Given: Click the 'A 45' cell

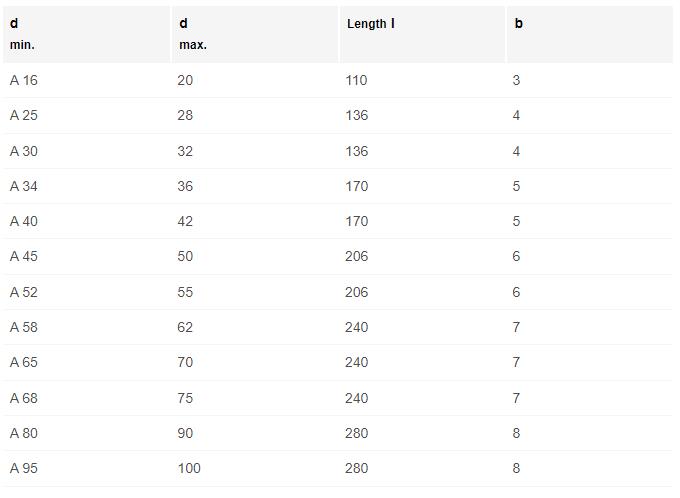Looking at the screenshot, I should point(24,256).
